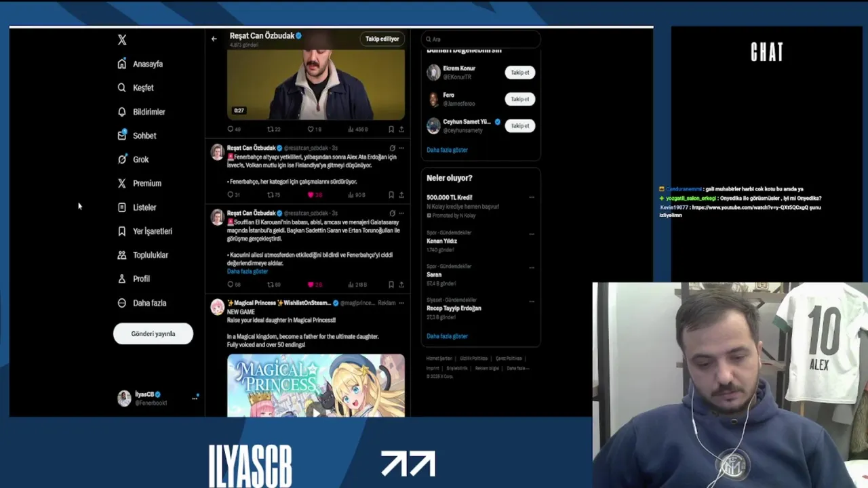Open more options on Magical Princess ad
The width and height of the screenshot is (868, 488).
tap(401, 303)
